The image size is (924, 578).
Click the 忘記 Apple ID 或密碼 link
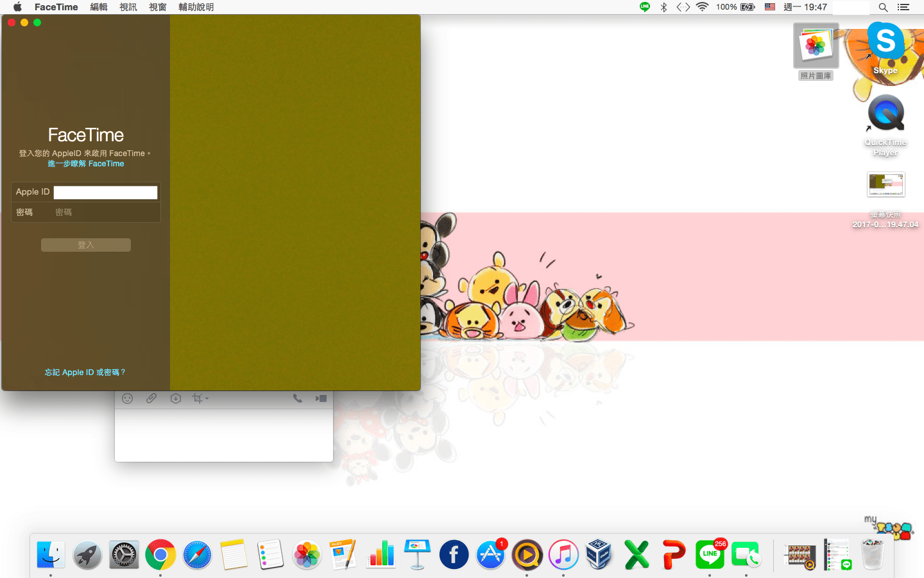point(85,372)
